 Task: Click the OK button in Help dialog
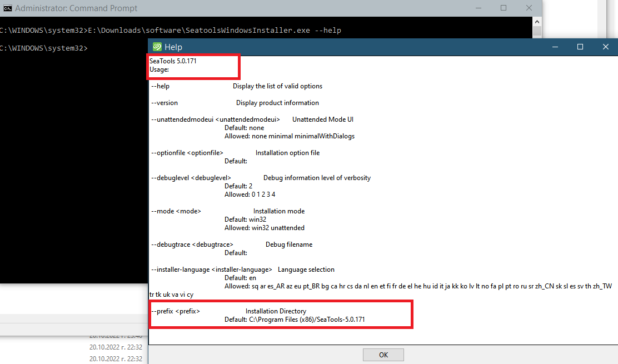(x=383, y=355)
